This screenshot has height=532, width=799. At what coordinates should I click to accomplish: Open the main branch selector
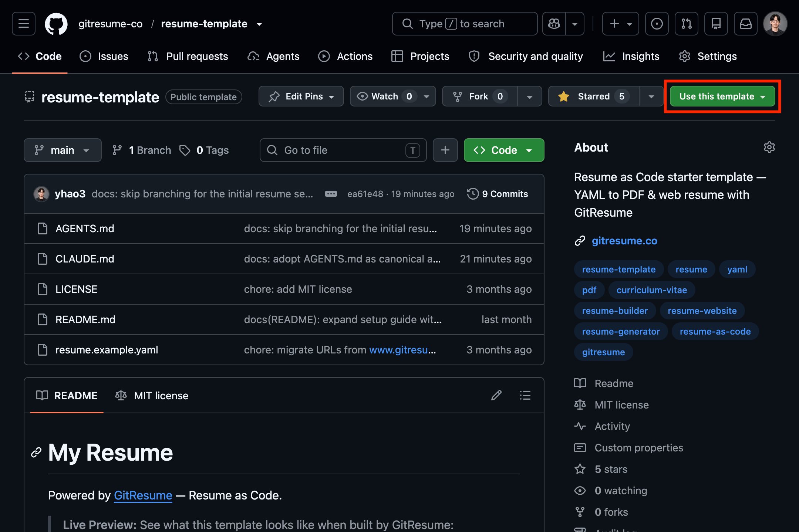(x=63, y=150)
